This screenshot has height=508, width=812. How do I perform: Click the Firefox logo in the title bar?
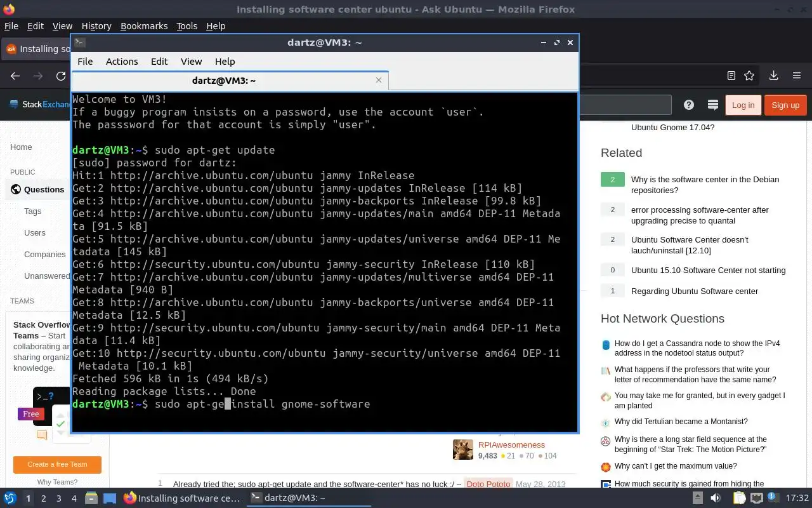(9, 9)
